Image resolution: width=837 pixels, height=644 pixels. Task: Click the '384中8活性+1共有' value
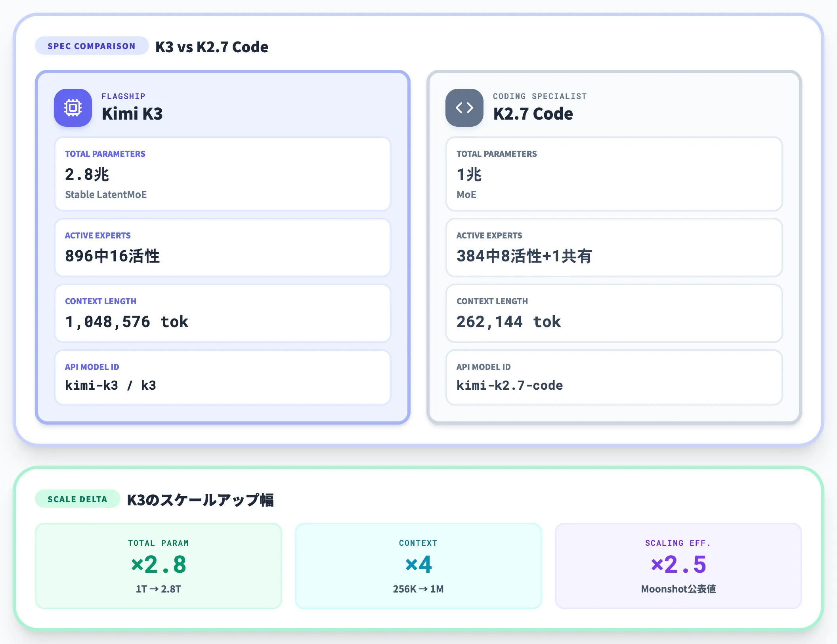[524, 256]
